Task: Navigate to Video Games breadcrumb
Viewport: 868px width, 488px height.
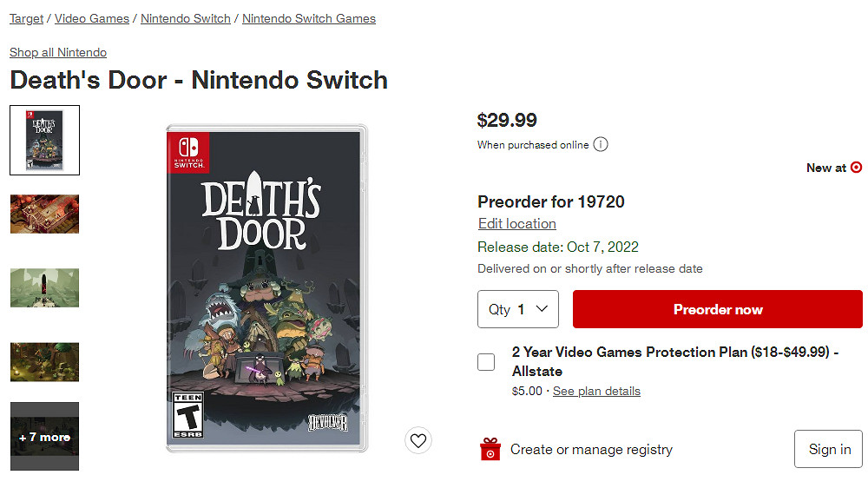Action: point(92,18)
